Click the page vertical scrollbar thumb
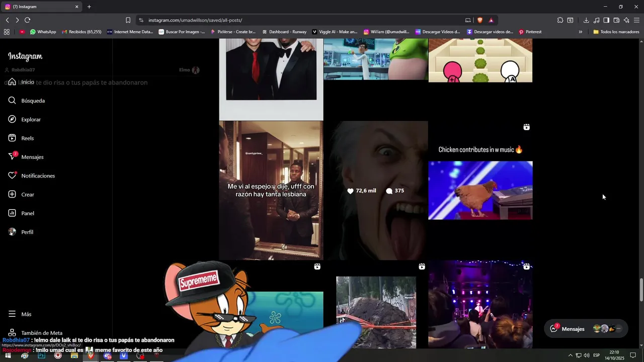 coord(641,290)
